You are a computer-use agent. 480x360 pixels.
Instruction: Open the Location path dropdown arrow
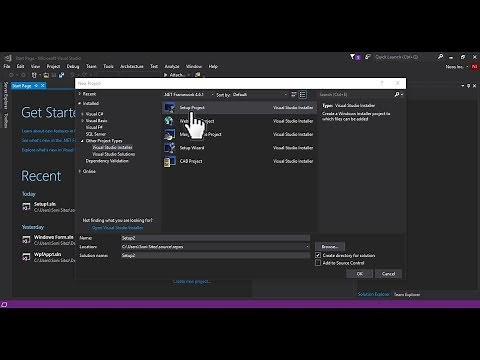pyautogui.click(x=307, y=247)
